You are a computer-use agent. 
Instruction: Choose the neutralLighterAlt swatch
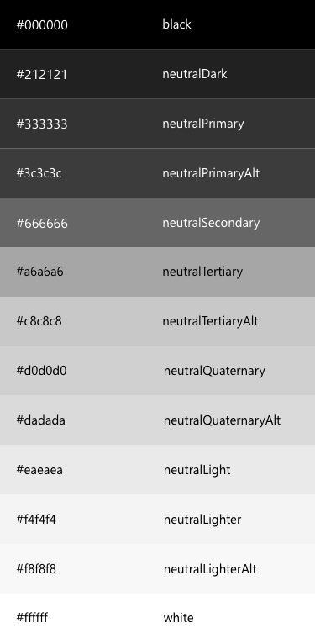(158, 569)
